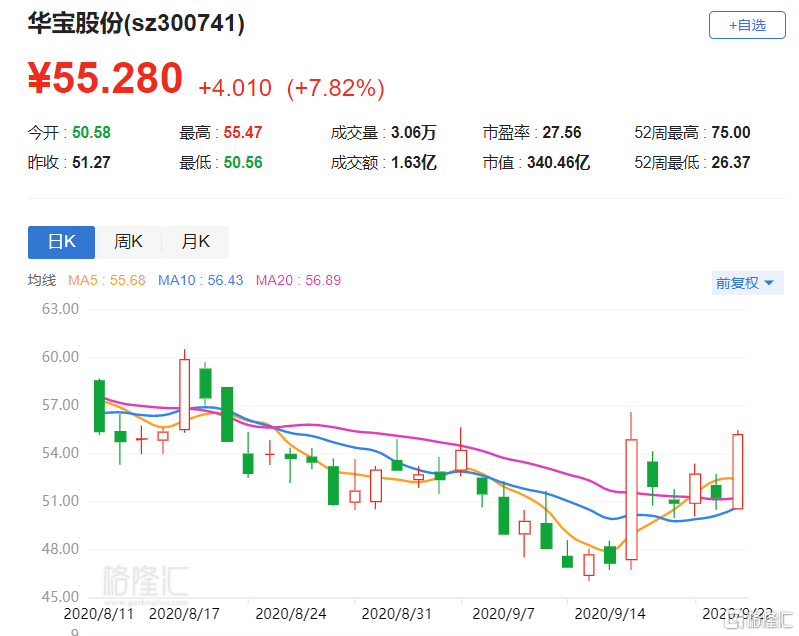The image size is (799, 636).
Task: Click the 51.00 price axis label
Action: pos(60,501)
